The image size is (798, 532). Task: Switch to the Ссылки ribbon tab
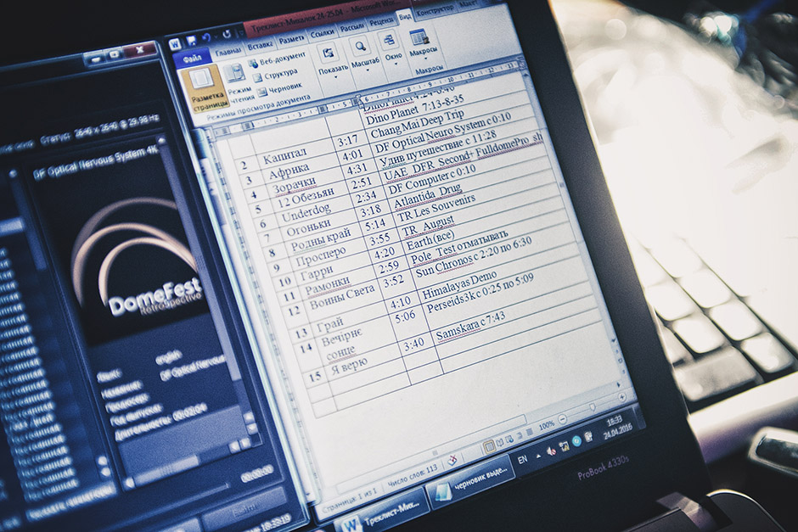tap(322, 33)
